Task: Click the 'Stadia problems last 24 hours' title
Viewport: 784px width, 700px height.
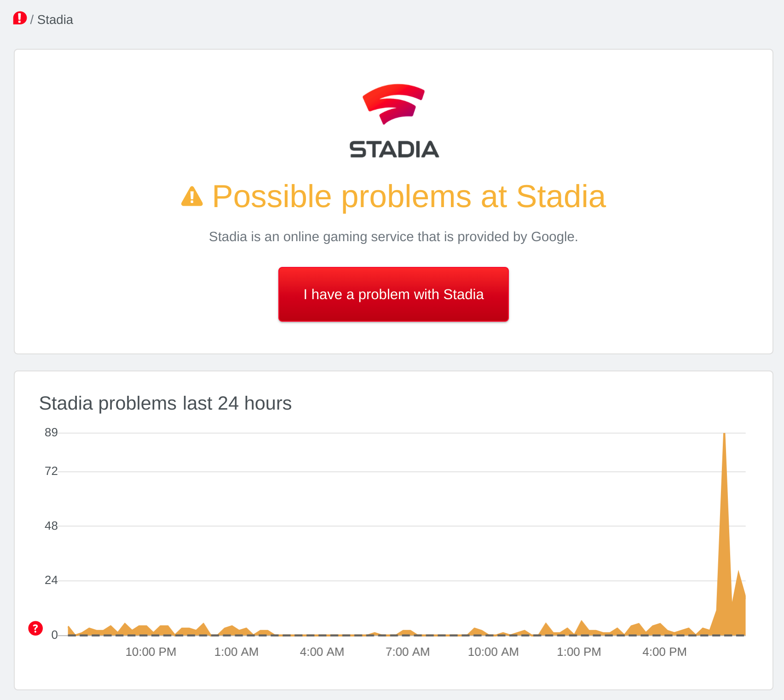Action: [x=165, y=403]
